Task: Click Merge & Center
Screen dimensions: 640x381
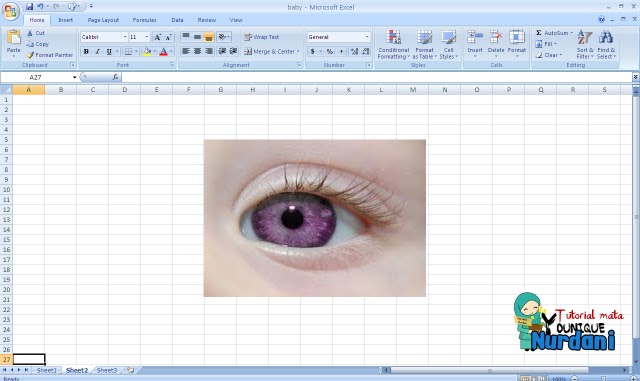Action: (271, 51)
